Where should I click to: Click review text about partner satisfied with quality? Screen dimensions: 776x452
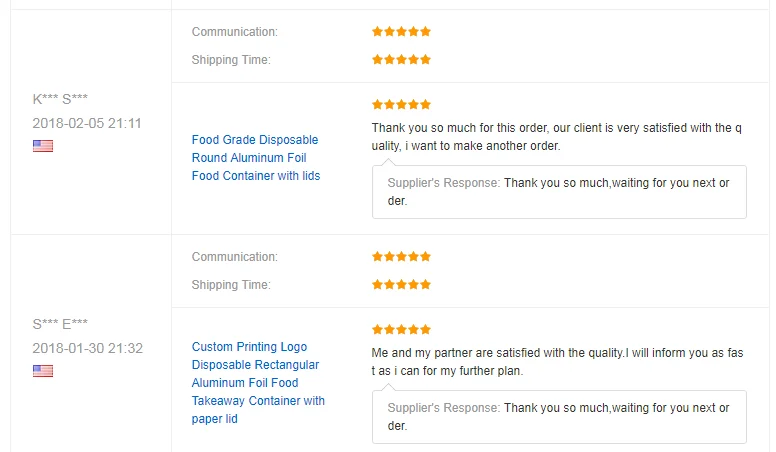coord(557,362)
